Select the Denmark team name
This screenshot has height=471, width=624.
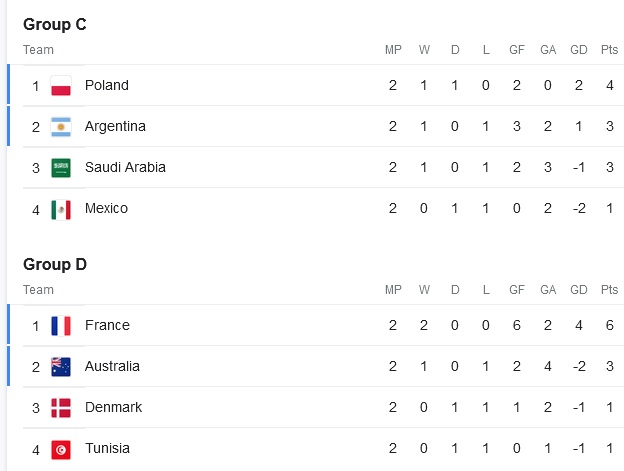pyautogui.click(x=113, y=408)
